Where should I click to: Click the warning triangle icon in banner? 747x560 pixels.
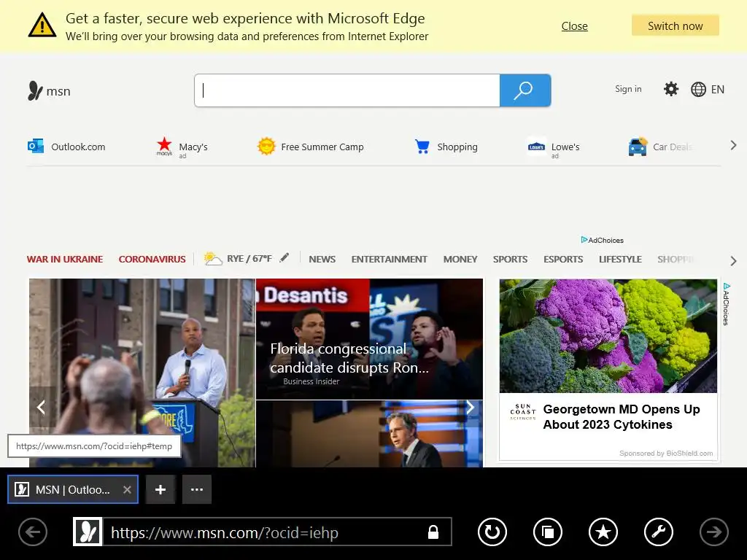coord(42,25)
